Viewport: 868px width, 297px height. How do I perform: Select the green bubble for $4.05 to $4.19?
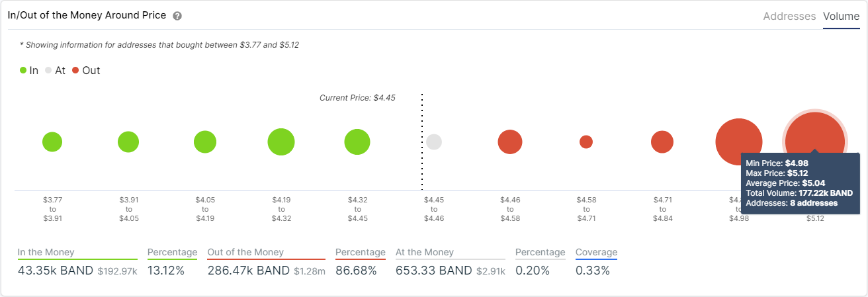click(x=205, y=142)
